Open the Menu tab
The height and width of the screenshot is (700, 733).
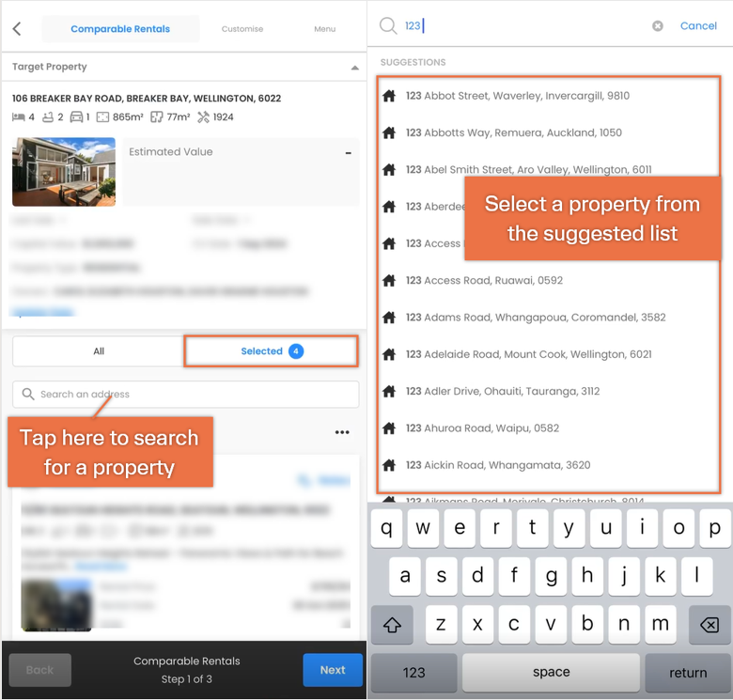325,29
